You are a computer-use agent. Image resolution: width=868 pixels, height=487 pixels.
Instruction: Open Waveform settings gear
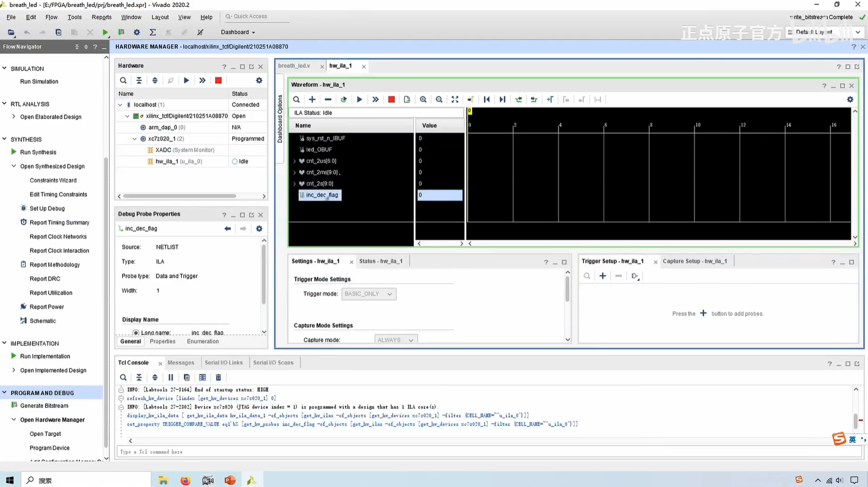click(x=850, y=100)
